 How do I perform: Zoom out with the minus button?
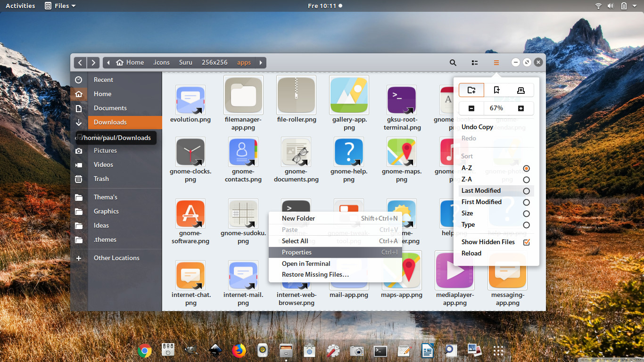point(471,108)
